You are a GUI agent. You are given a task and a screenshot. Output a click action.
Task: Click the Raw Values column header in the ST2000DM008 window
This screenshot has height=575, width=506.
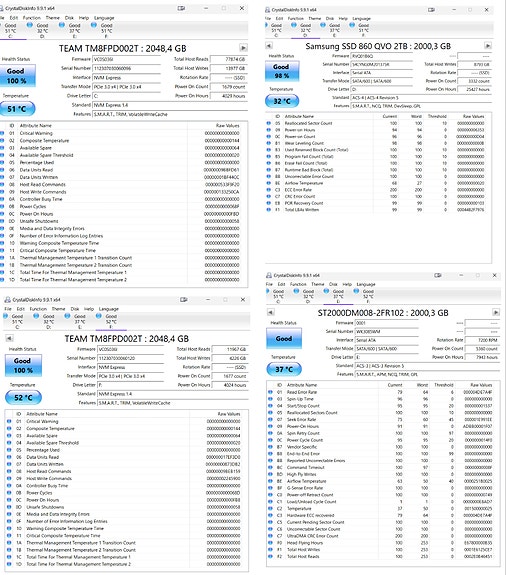[481, 385]
